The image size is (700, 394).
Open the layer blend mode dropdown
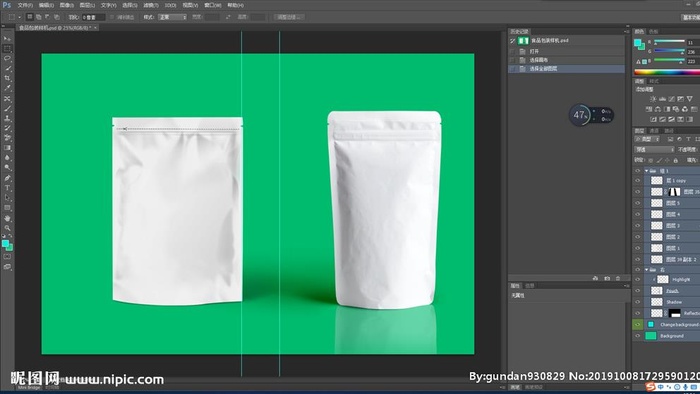pos(654,149)
